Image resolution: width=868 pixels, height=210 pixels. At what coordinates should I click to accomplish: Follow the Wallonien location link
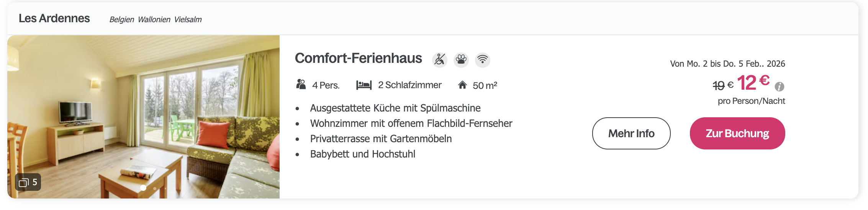coord(154,20)
